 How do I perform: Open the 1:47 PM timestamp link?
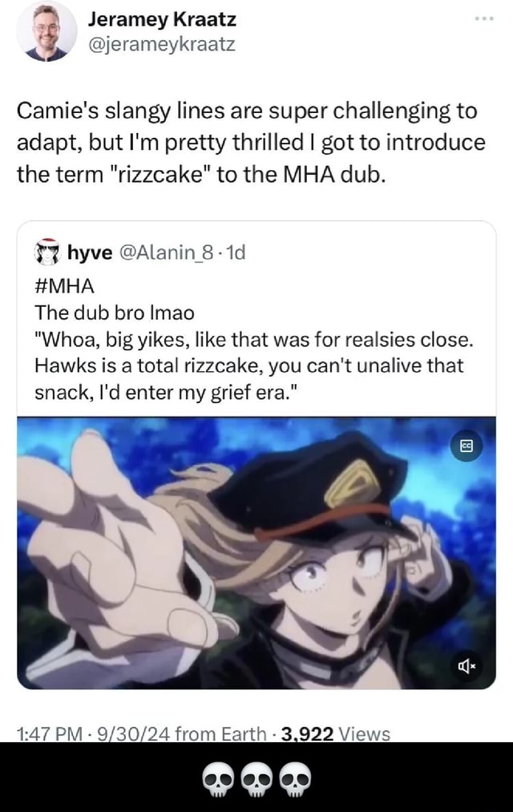(49, 733)
